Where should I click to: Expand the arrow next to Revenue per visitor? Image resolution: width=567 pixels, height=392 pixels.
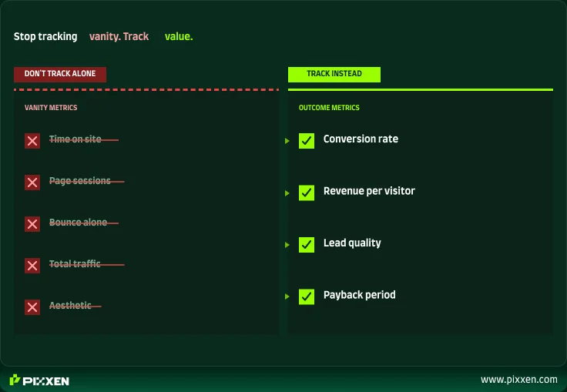coord(287,193)
